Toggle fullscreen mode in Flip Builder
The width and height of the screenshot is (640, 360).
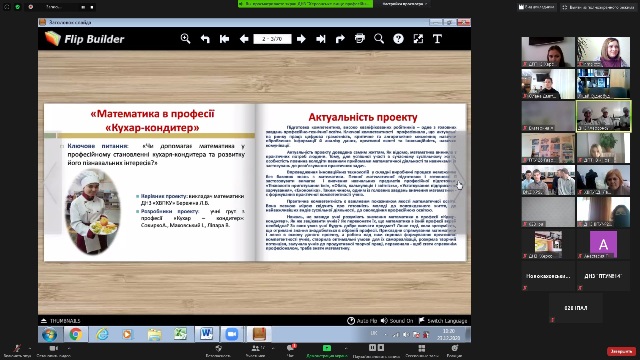(x=418, y=39)
